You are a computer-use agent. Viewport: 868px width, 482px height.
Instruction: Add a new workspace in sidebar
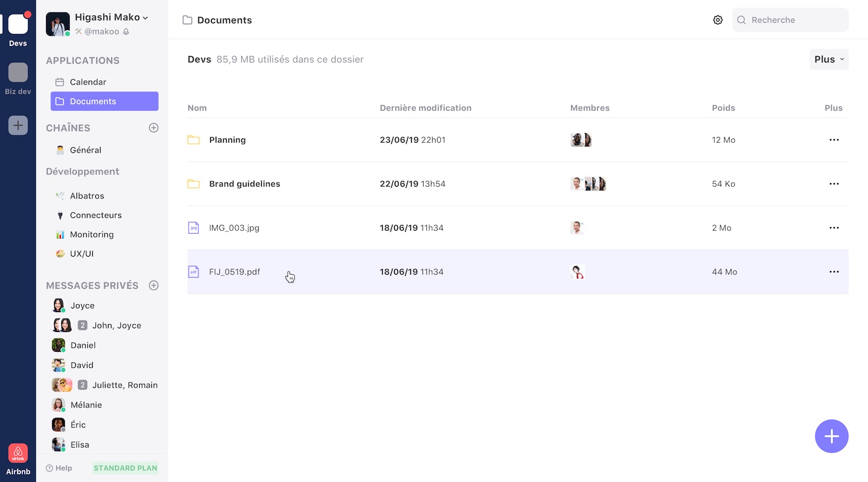tap(18, 125)
